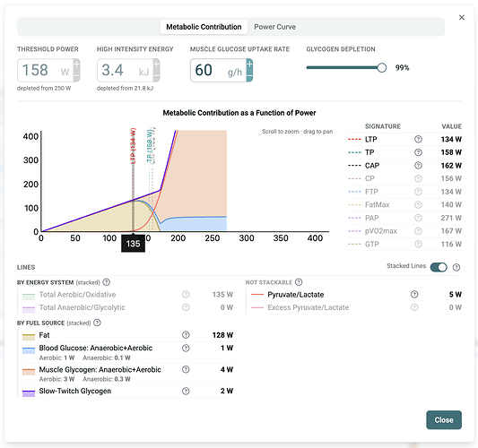Show help for Not Stackable heading

tap(299, 282)
